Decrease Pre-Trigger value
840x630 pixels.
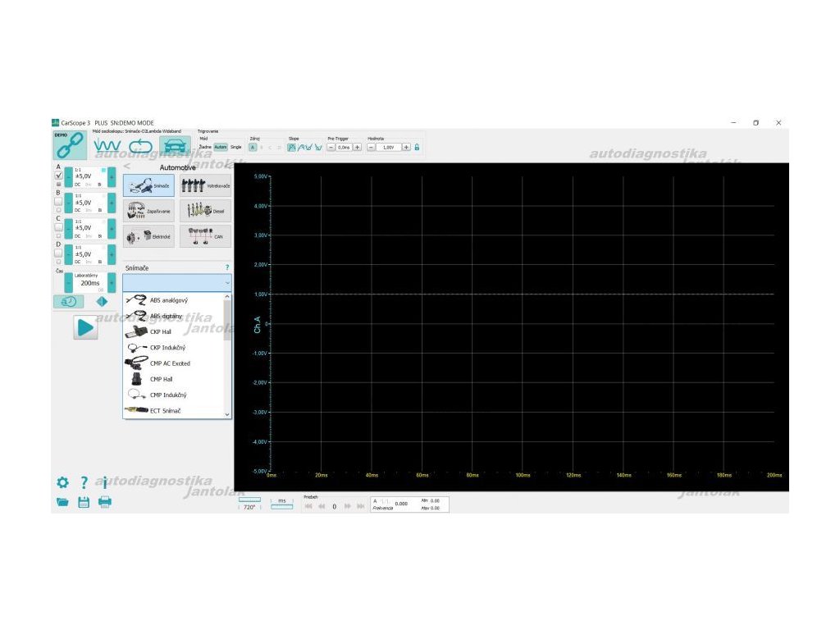(331, 148)
